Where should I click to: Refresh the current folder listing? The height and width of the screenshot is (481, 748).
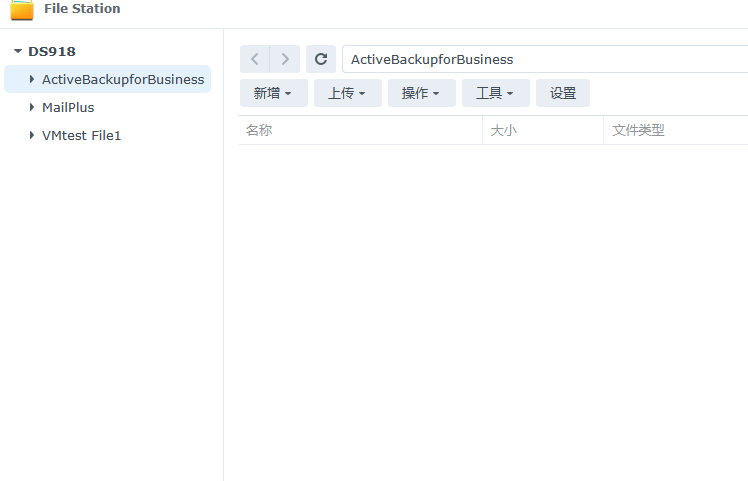[x=321, y=59]
